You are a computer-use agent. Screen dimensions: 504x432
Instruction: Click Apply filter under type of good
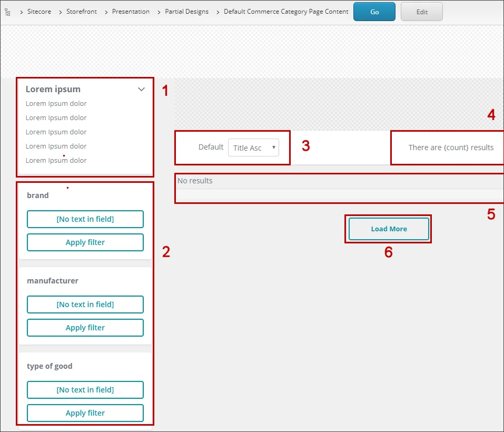pyautogui.click(x=85, y=413)
